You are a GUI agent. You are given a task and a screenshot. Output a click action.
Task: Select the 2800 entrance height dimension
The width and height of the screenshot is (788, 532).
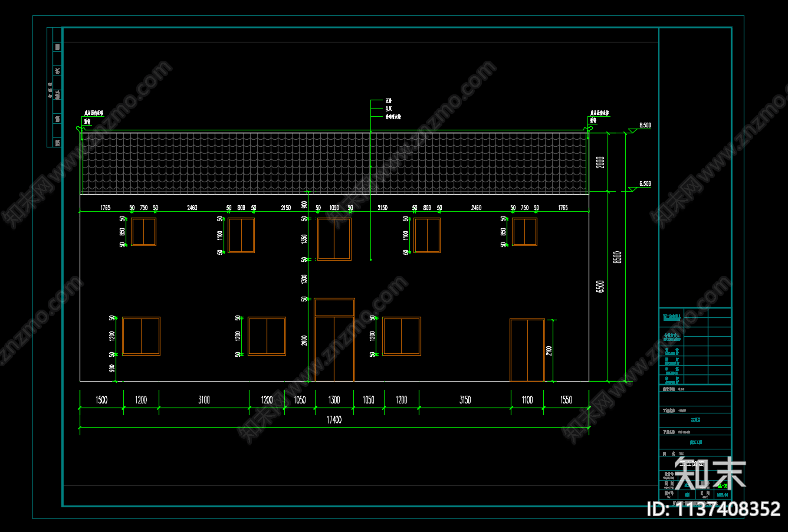[304, 340]
